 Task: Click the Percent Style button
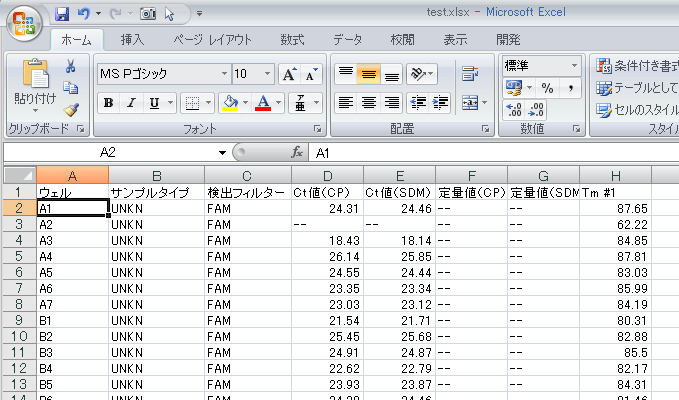(547, 88)
